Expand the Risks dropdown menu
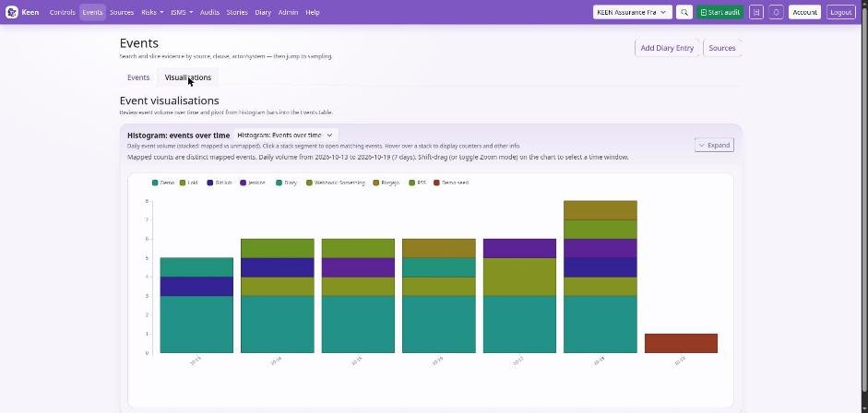Screen dimensions: 868x413 [152, 12]
